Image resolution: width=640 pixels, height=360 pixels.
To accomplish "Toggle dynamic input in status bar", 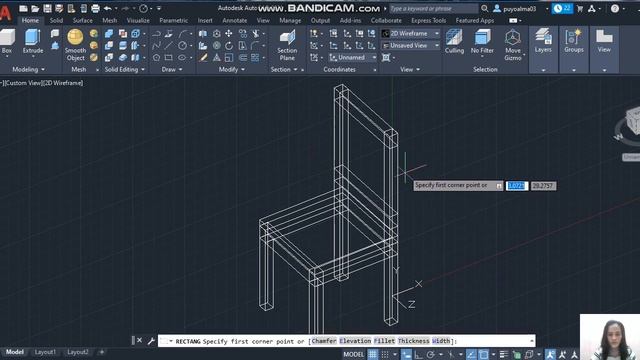I will coord(406,354).
